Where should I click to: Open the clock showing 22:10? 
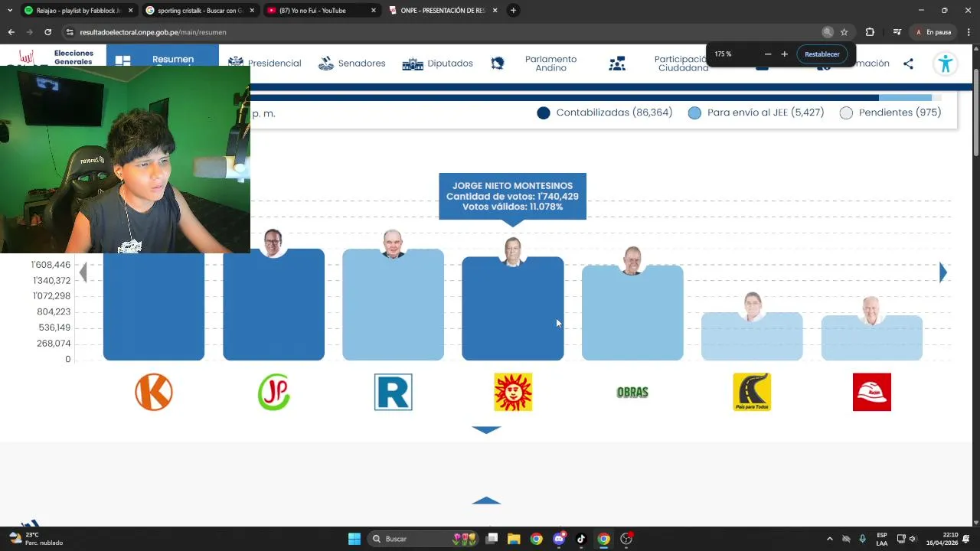pyautogui.click(x=943, y=539)
